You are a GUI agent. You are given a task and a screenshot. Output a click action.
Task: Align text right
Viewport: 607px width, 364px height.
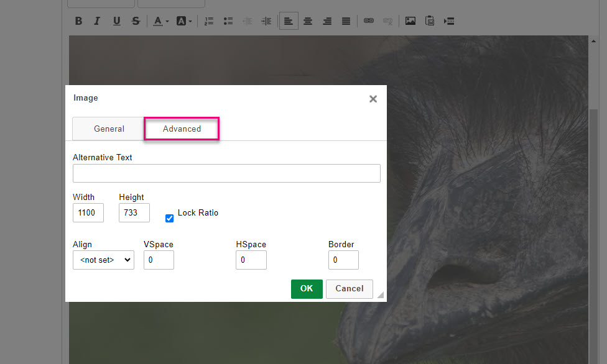coord(327,21)
